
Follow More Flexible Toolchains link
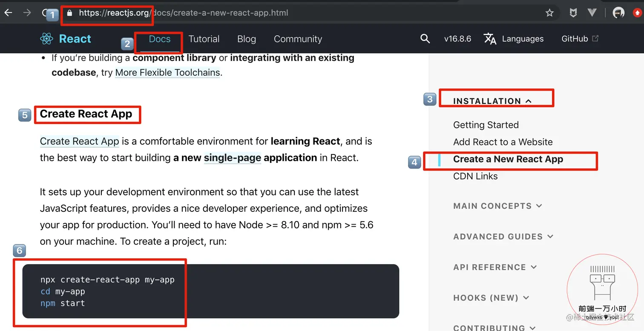pyautogui.click(x=168, y=72)
